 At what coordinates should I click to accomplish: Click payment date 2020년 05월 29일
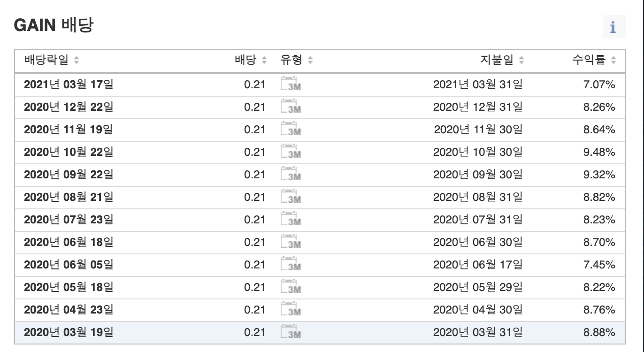coord(478,287)
